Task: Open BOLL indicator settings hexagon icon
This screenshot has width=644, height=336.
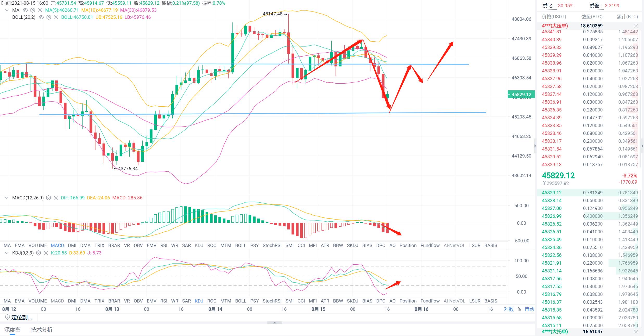Action: point(49,17)
